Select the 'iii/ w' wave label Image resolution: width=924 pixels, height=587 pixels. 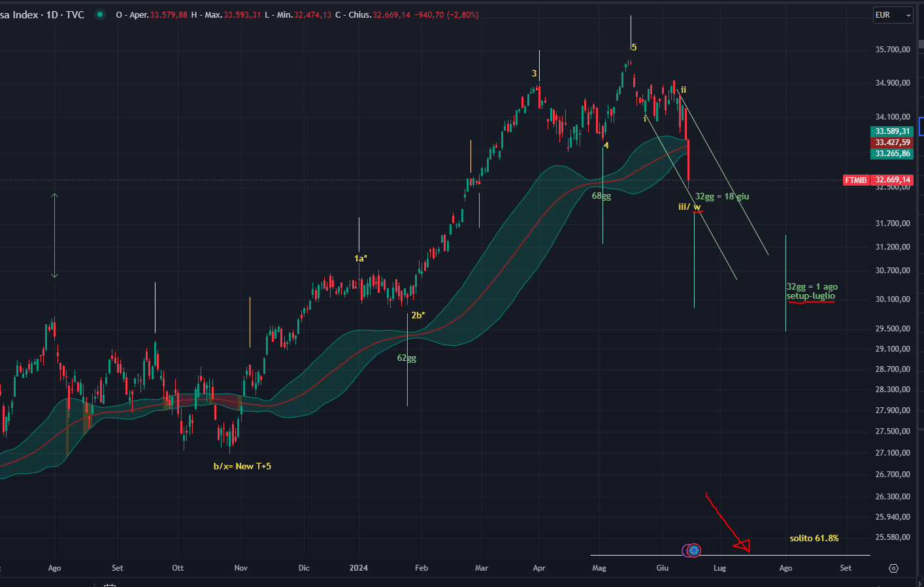(689, 207)
